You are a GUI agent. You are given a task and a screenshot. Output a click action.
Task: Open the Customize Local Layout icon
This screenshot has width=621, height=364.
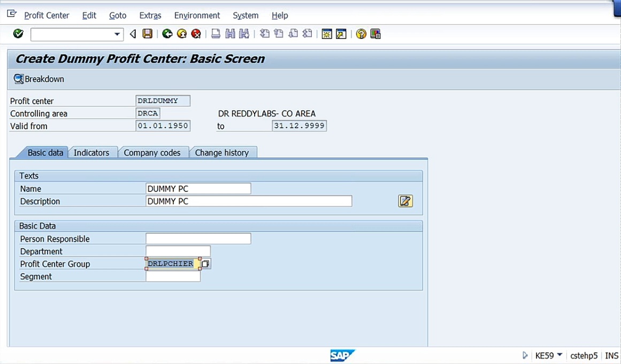[x=375, y=34]
